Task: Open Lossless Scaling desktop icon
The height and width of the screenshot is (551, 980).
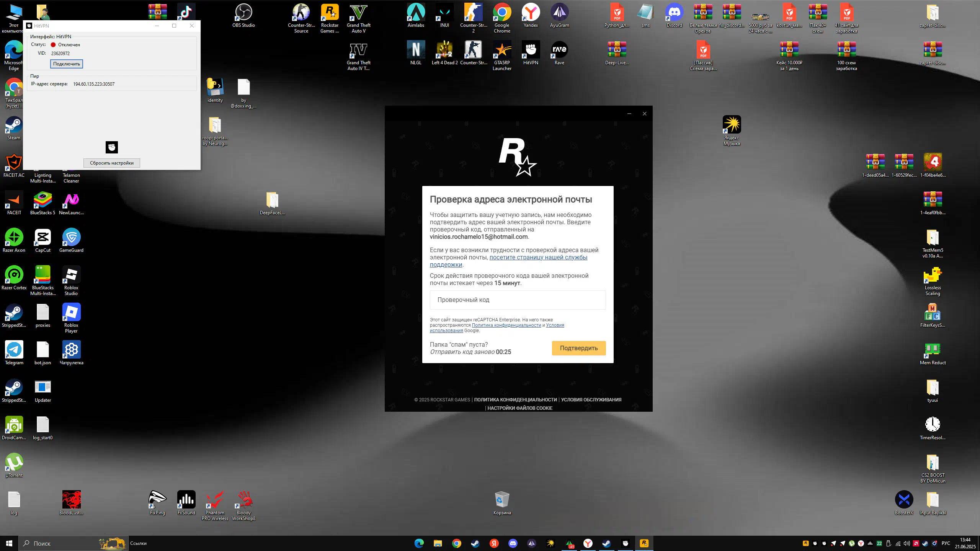Action: click(x=933, y=281)
